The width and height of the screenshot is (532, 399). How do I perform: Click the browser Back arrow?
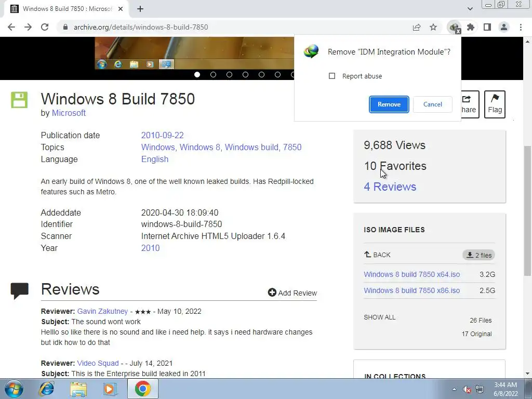pos(11,27)
